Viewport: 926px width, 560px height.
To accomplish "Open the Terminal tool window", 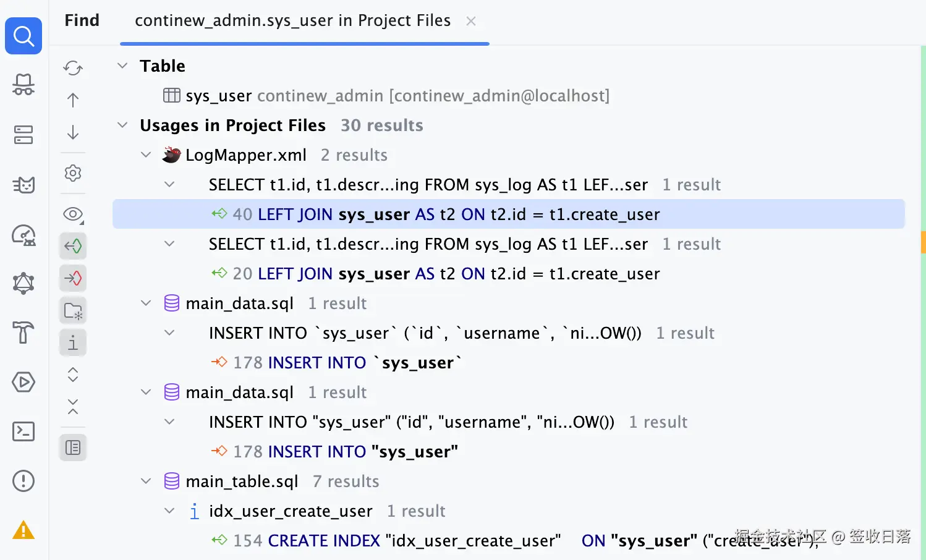I will point(23,431).
